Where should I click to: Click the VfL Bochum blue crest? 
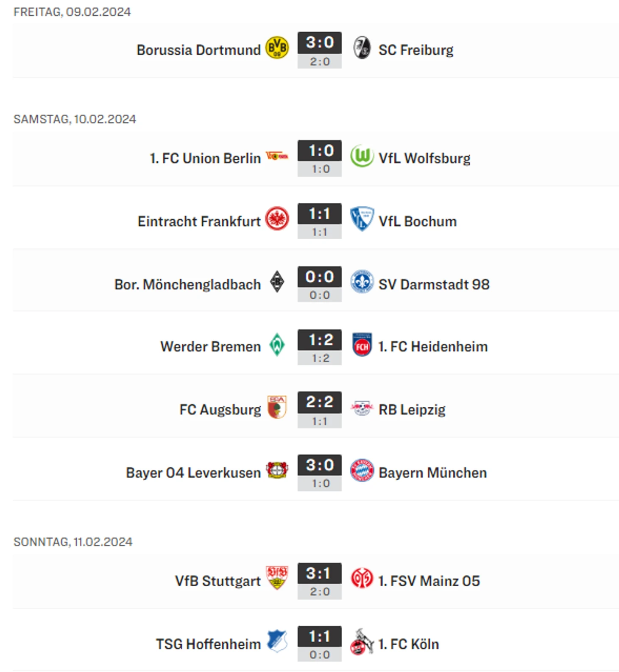(362, 219)
